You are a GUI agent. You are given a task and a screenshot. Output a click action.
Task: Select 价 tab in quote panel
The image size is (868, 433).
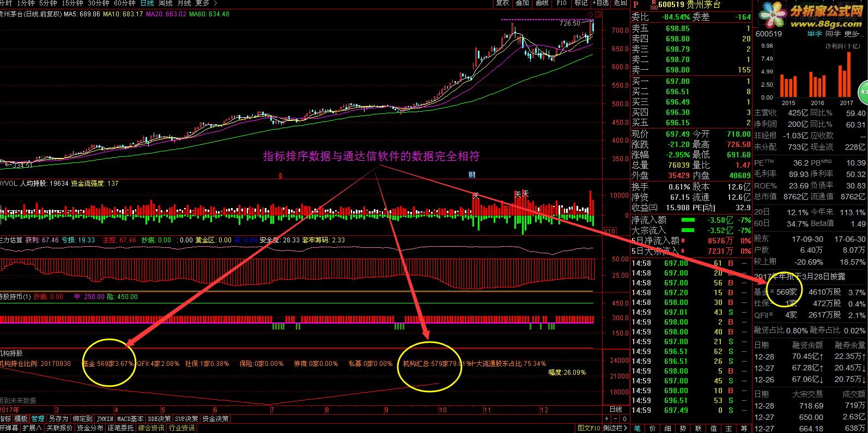click(653, 429)
